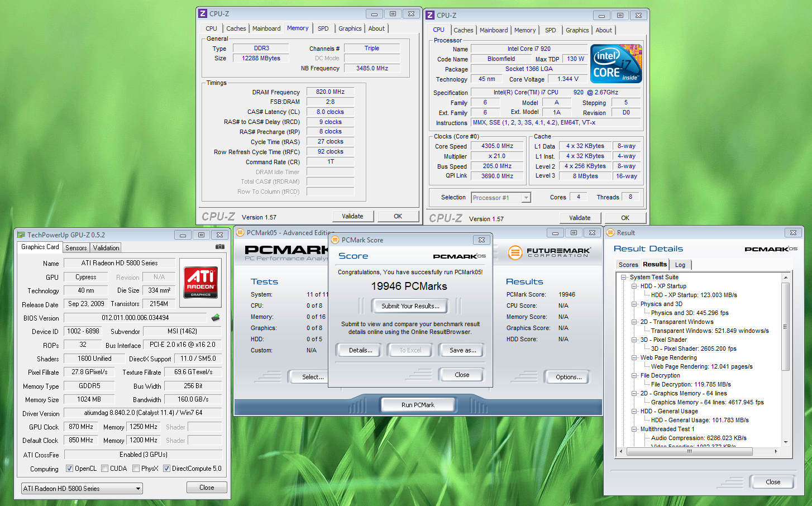Click the ATI CrossFire Enabled (3 GPUs) field
812x506 pixels.
[x=143, y=455]
